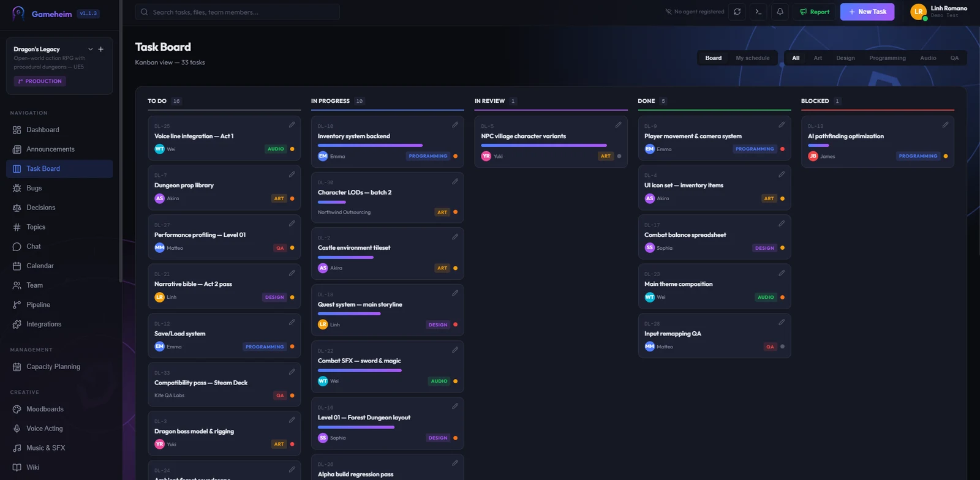Image resolution: width=980 pixels, height=480 pixels.
Task: Open the terminal console icon
Action: pos(758,12)
